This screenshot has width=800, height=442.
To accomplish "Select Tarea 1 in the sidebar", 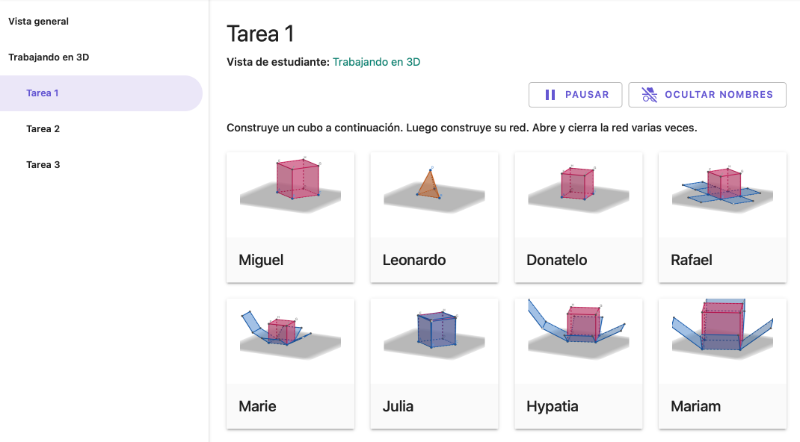I will click(x=101, y=93).
